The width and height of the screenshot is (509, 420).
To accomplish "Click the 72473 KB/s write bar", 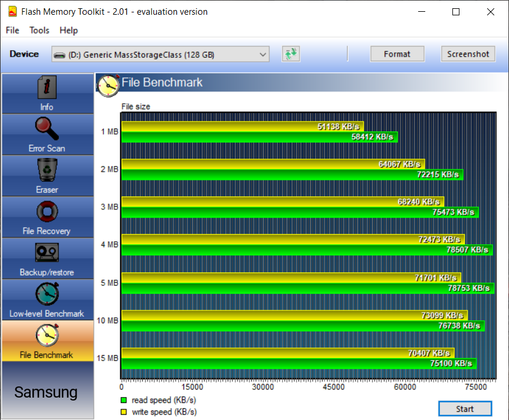I will [x=293, y=239].
